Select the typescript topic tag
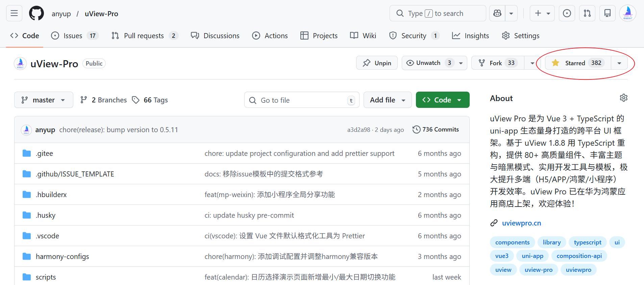Viewport: 644px width, 285px height. [588, 242]
